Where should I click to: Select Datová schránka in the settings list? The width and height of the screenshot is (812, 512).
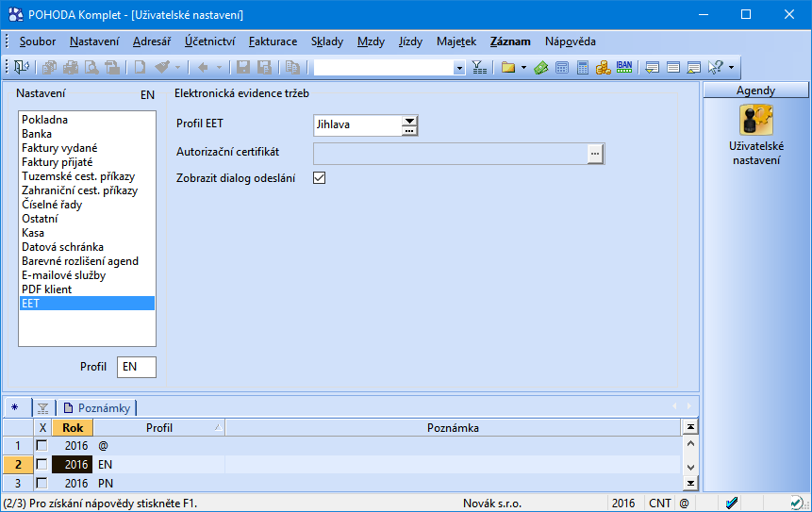point(87,247)
